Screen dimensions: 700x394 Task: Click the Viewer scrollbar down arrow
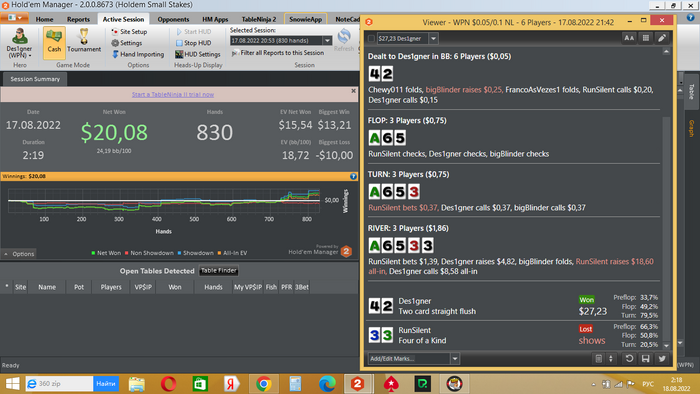[x=666, y=346]
